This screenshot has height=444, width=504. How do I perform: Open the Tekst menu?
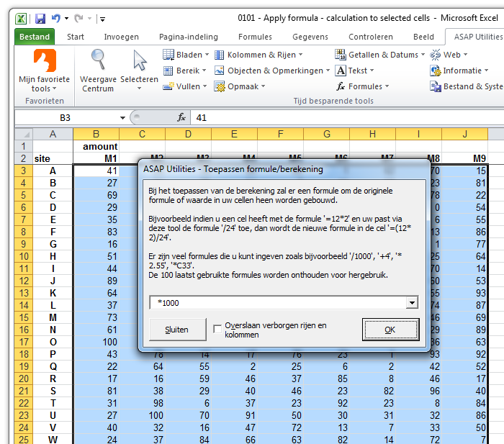click(x=354, y=71)
